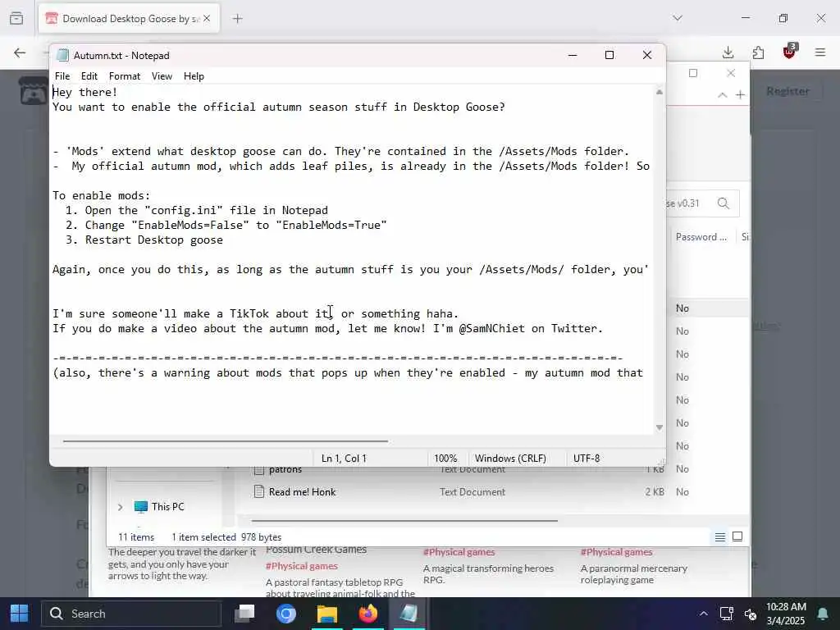Open Task View from the taskbar

point(245,614)
